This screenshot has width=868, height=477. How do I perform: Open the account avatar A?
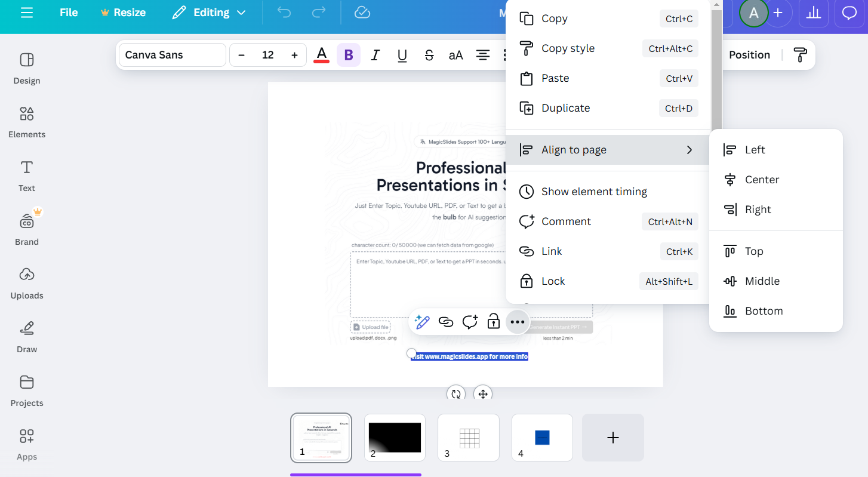[x=753, y=13]
